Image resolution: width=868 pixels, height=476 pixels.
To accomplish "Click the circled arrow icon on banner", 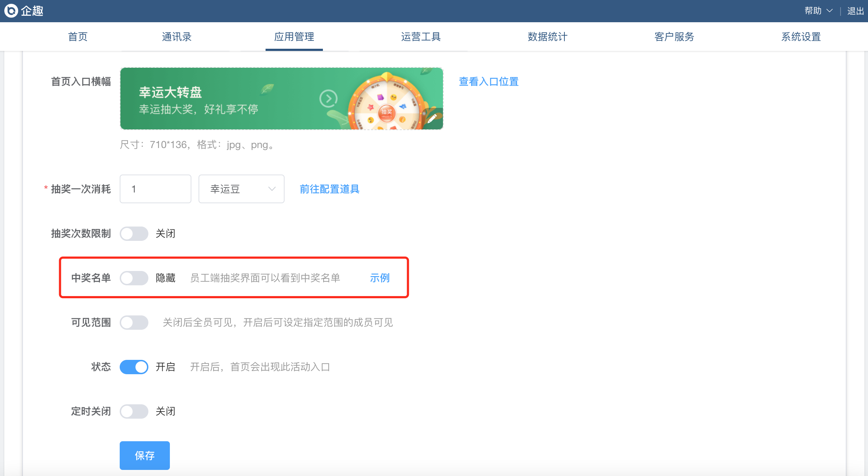I will pos(328,99).
